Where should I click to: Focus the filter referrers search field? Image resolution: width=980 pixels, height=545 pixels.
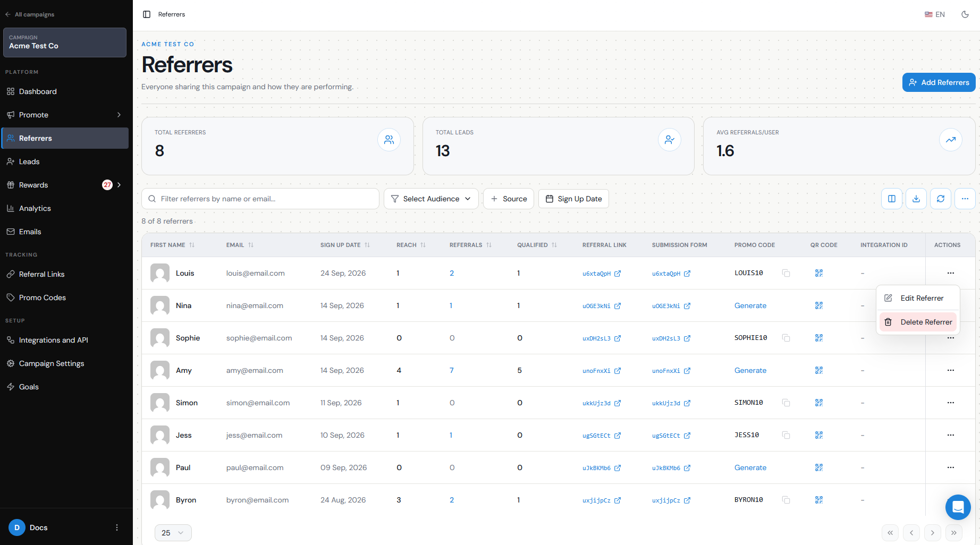(x=260, y=199)
